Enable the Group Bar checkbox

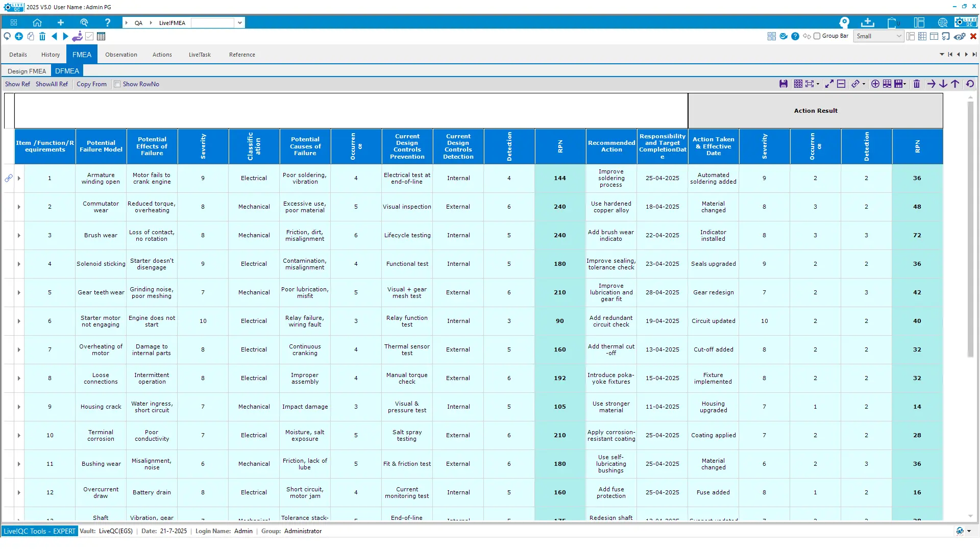tap(817, 36)
